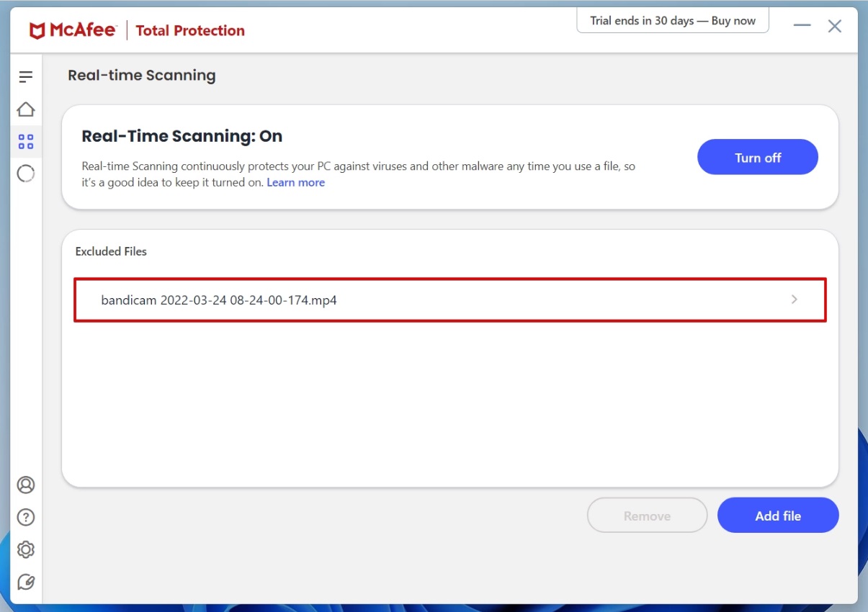Open the Settings gear icon
This screenshot has height=612, width=868.
pyautogui.click(x=26, y=549)
